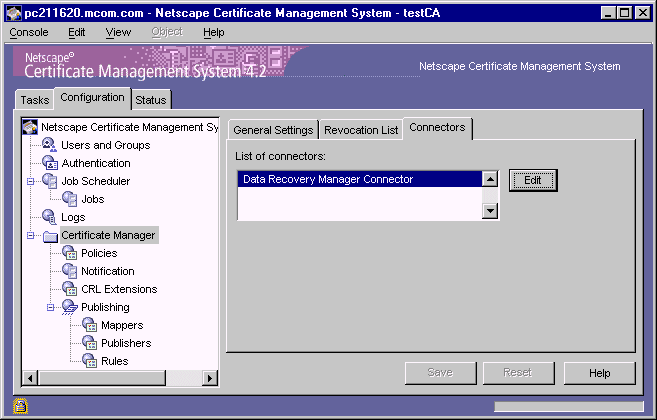Screen dimensions: 657x420
Task: Open the Edit menu
Action: (77, 32)
